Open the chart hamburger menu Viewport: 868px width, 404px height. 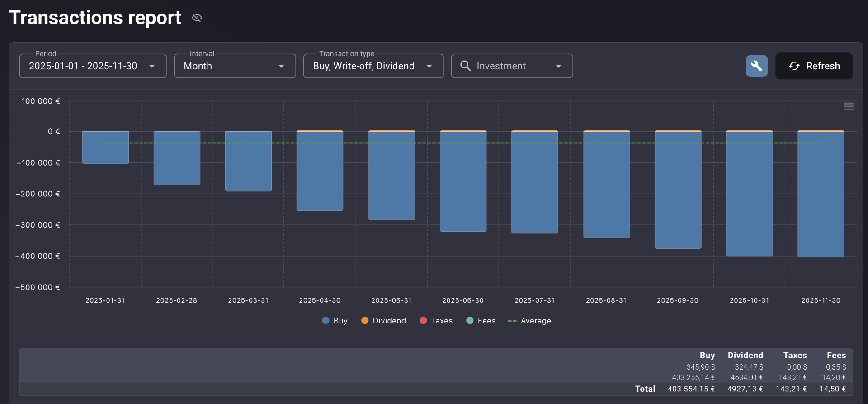[x=849, y=106]
